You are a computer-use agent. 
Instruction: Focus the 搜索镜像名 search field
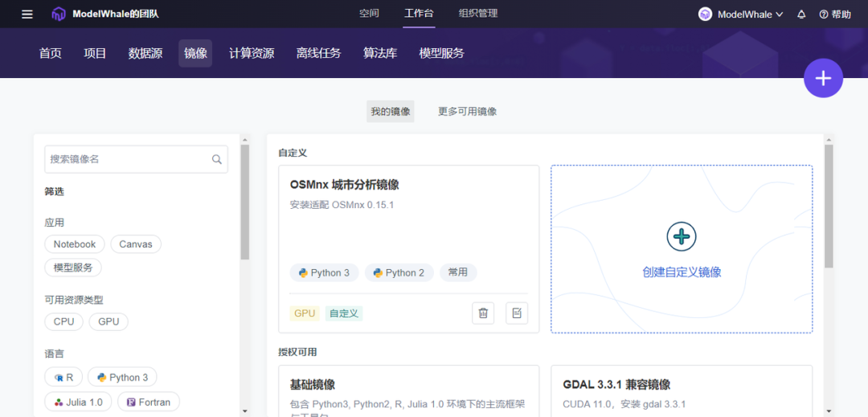[136, 159]
